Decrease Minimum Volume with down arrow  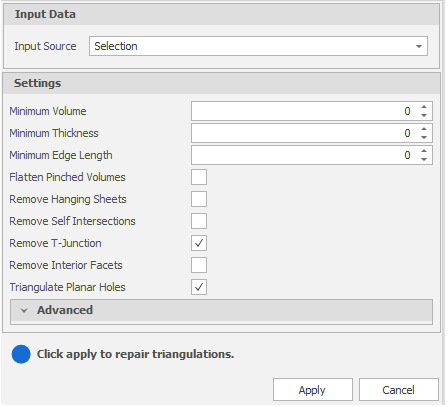(x=424, y=115)
